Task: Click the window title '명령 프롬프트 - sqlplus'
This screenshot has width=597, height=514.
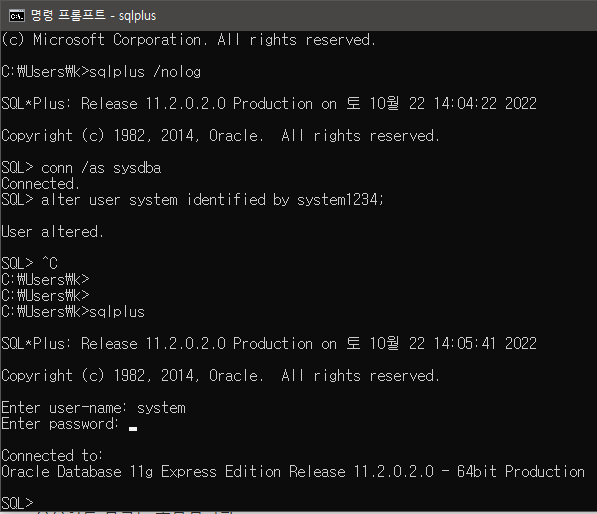Action: click(93, 16)
